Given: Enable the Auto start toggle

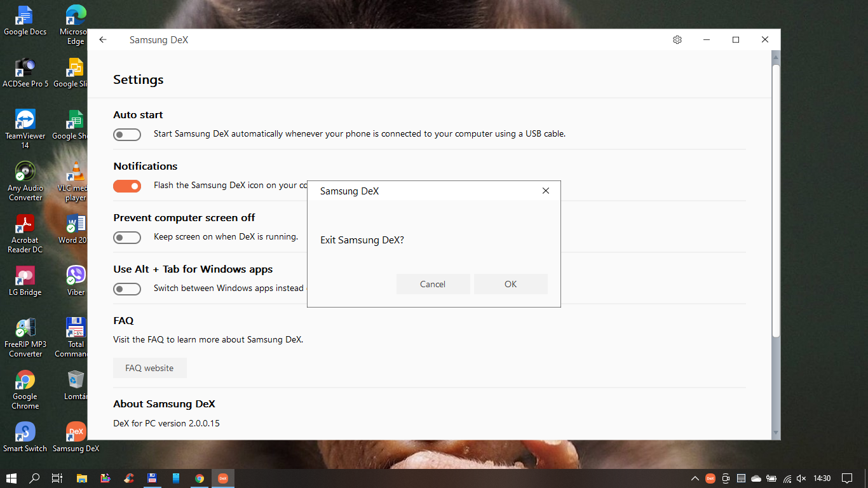Looking at the screenshot, I should [x=127, y=134].
